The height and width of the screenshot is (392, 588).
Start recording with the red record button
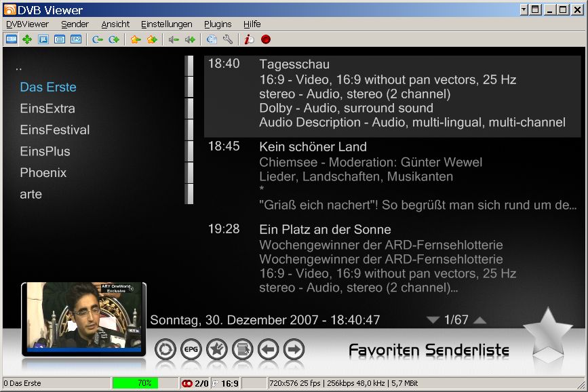[x=266, y=39]
